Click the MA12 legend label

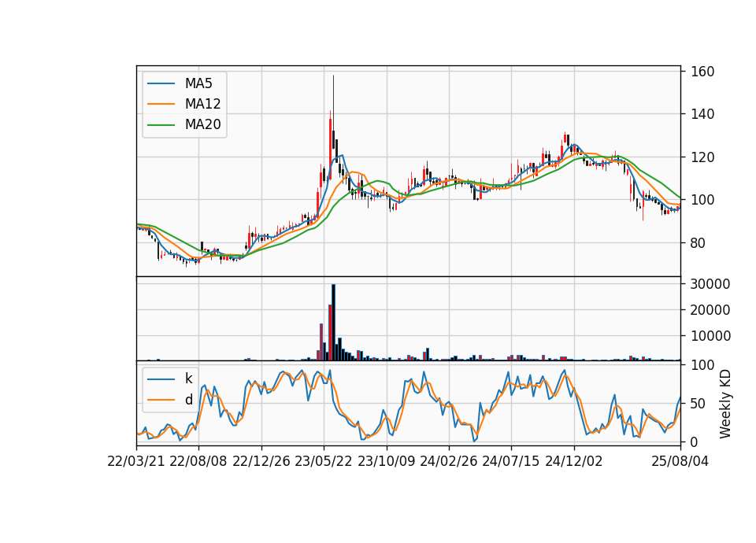tap(202, 104)
